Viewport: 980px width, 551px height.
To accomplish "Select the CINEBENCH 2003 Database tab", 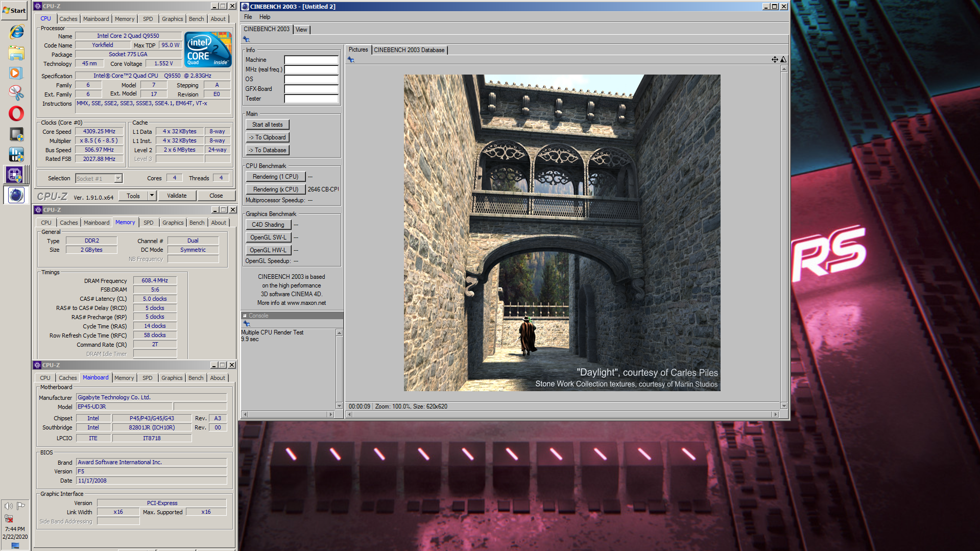I will tap(409, 50).
